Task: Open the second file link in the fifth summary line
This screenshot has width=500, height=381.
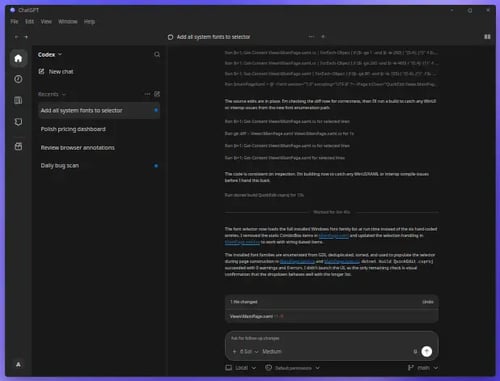Action: pos(342,262)
